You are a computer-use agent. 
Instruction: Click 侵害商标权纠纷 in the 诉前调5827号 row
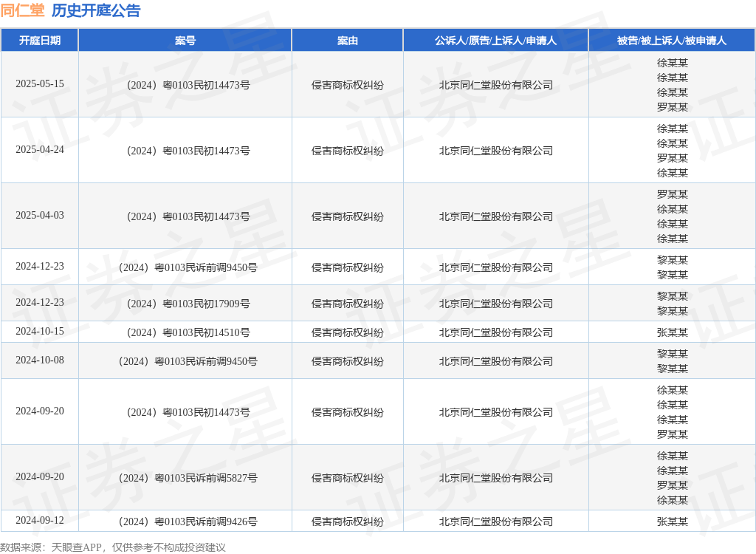(348, 478)
